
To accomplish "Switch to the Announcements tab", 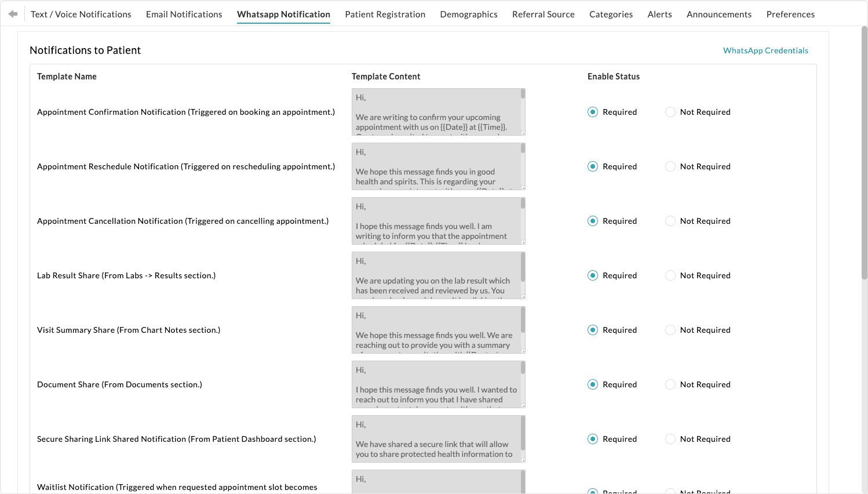I will pyautogui.click(x=719, y=14).
